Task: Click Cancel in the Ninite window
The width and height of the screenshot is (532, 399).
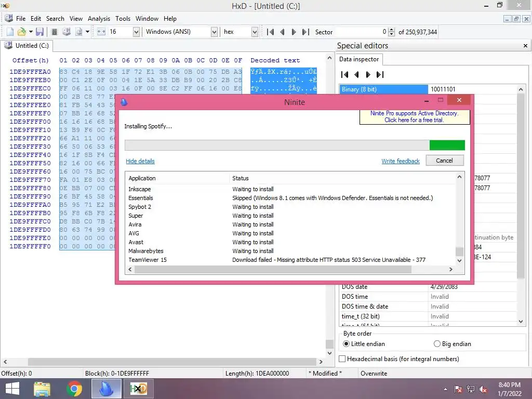Action: [445, 161]
